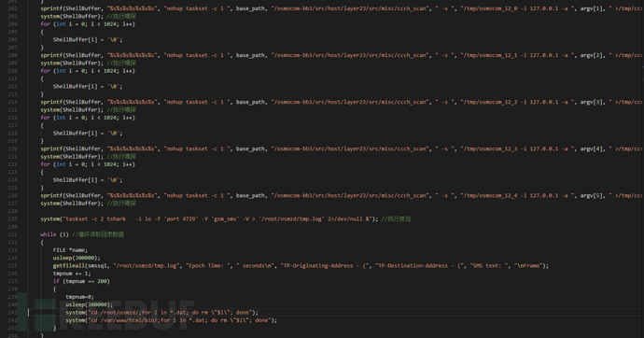Screen dimensions: 644x338
Task: Click line number 237 in the gutter
Action: pyautogui.click(x=12, y=281)
